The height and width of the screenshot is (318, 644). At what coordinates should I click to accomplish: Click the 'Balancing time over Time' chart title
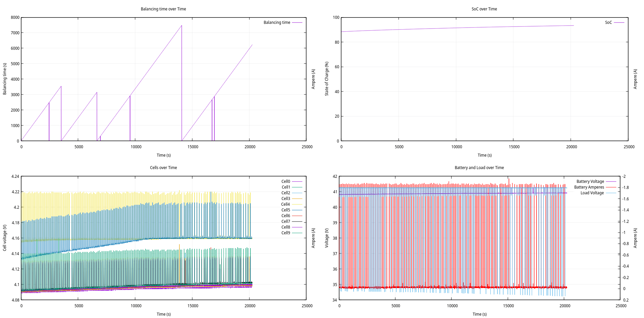[163, 9]
